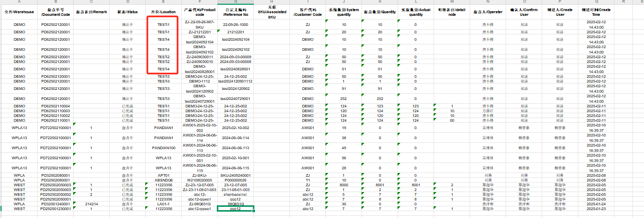The image size is (644, 218).
Task: Select column Q header
Action: [596, 3]
